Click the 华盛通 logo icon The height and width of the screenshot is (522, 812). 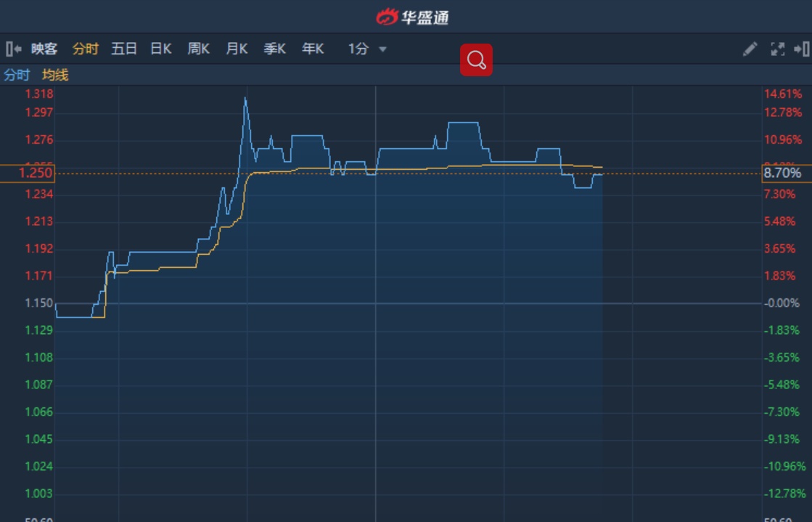(x=387, y=17)
